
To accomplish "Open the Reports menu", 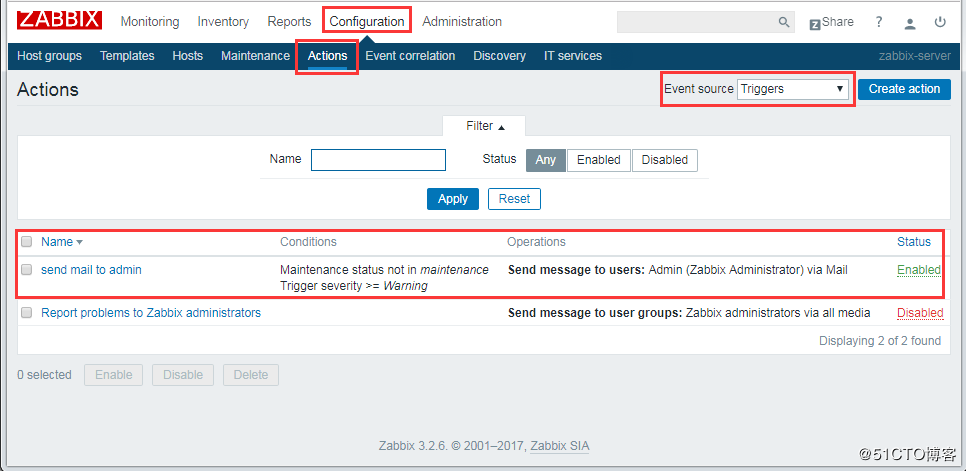I will tap(289, 22).
